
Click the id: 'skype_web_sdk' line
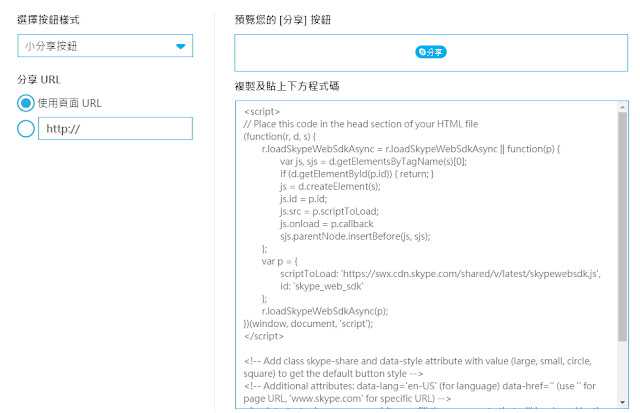pos(322,286)
